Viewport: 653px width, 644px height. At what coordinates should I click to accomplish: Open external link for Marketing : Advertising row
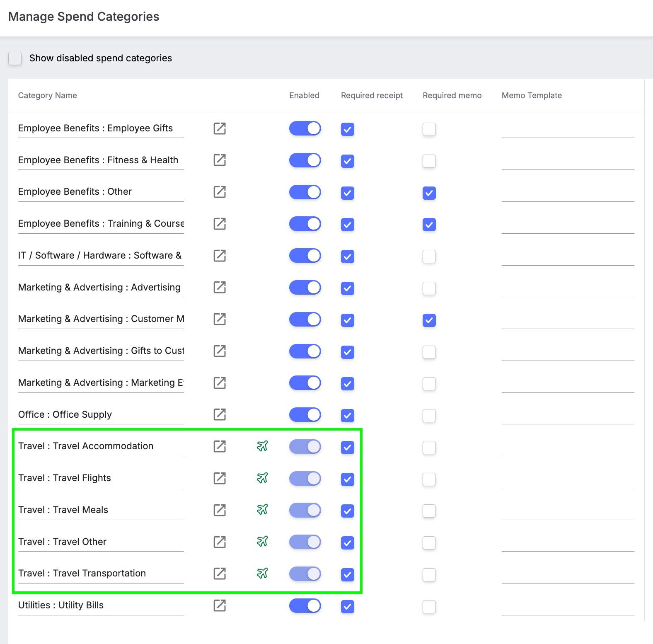(x=220, y=287)
